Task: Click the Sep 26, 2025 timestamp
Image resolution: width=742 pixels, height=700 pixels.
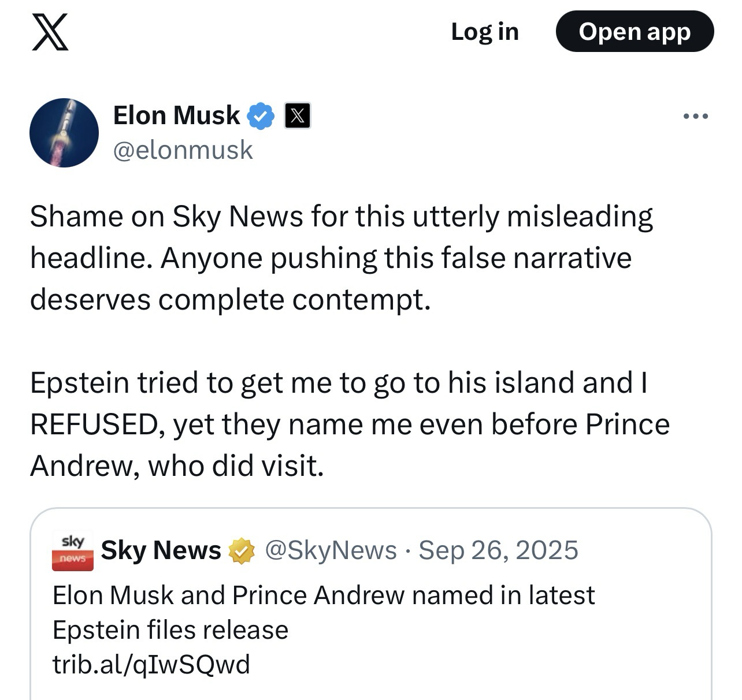Action: pos(498,550)
